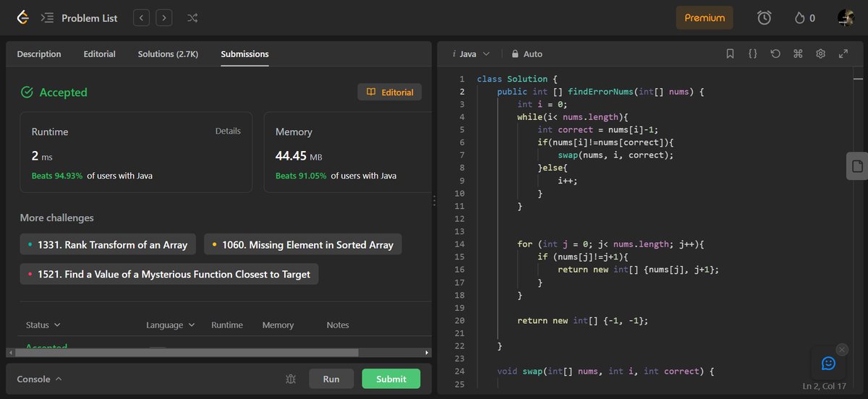Image resolution: width=868 pixels, height=399 pixels.
Task: Click the 'class Solution {' code line
Action: (517, 79)
